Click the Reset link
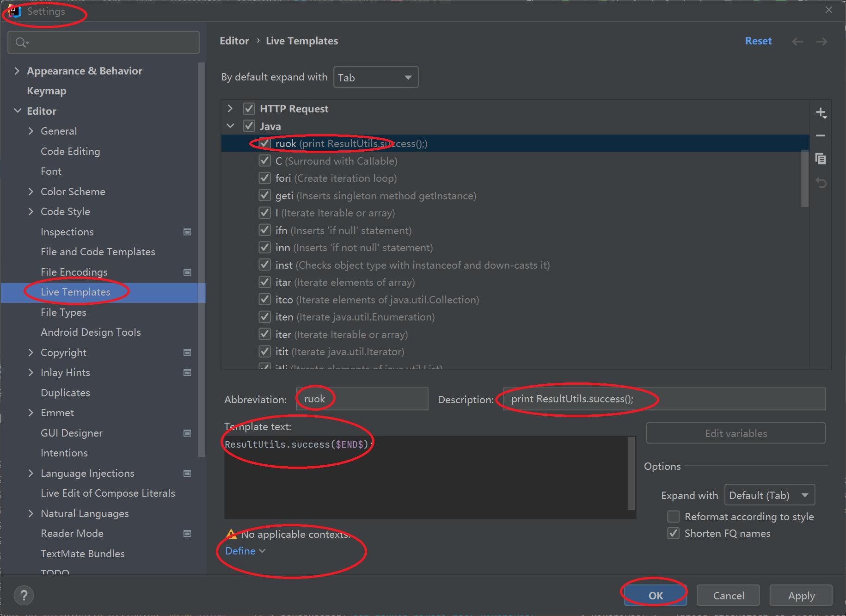The height and width of the screenshot is (616, 846). [758, 41]
